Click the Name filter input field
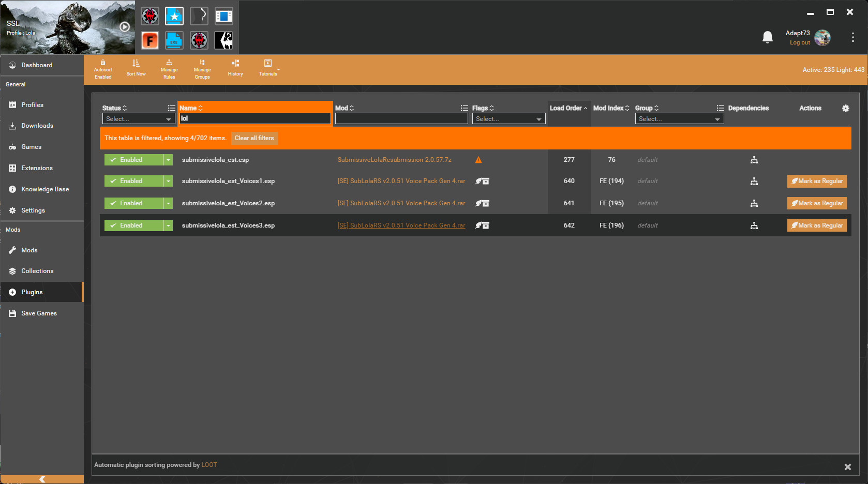Viewport: 868px width, 484px height. click(x=255, y=118)
